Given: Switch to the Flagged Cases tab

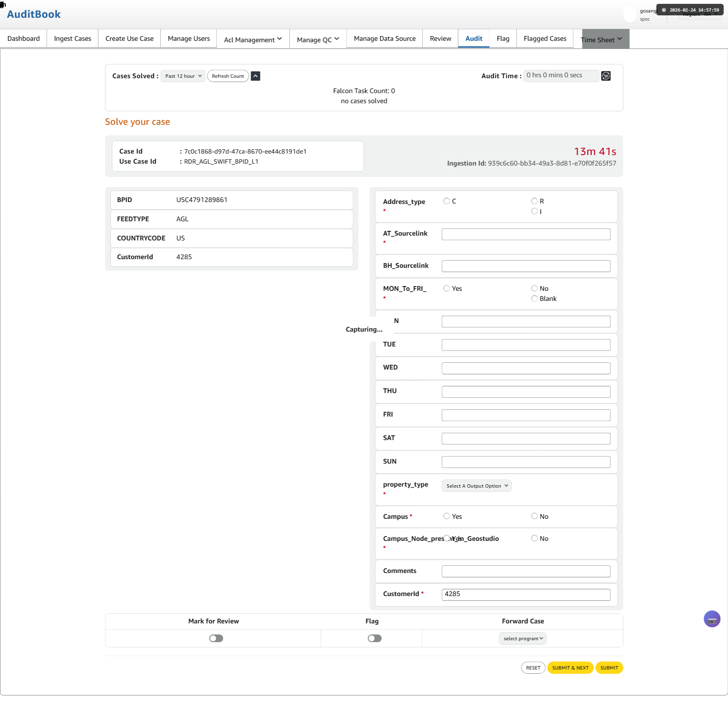Looking at the screenshot, I should tap(545, 38).
